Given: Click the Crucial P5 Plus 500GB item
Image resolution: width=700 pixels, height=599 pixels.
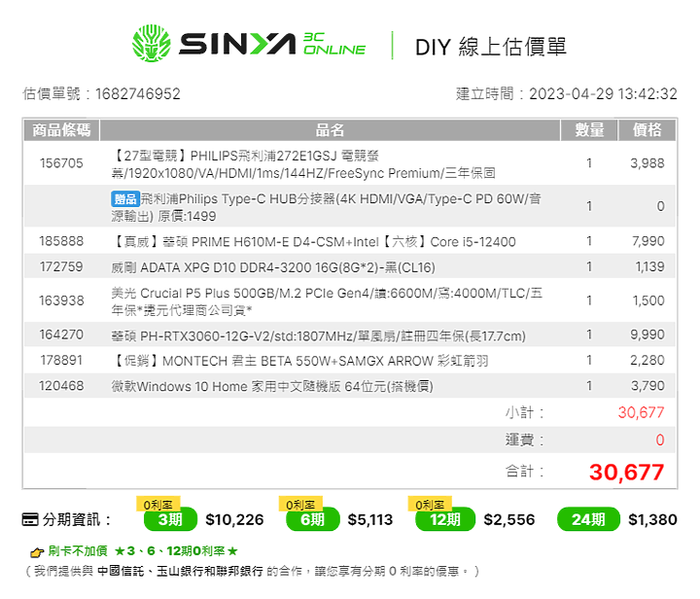Looking at the screenshot, I should (327, 301).
